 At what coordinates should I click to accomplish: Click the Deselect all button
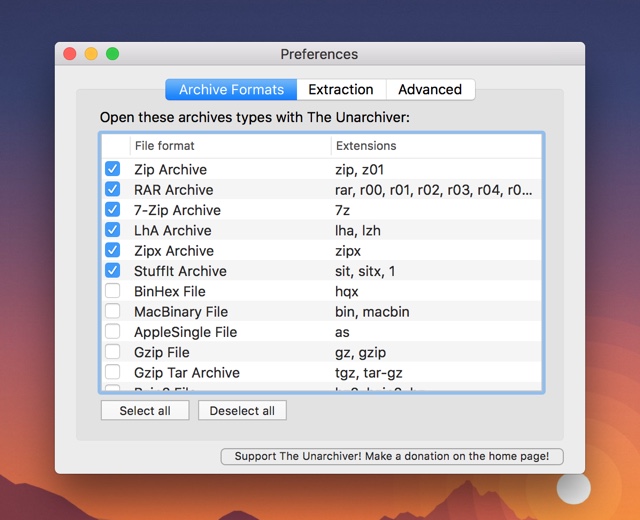(242, 411)
